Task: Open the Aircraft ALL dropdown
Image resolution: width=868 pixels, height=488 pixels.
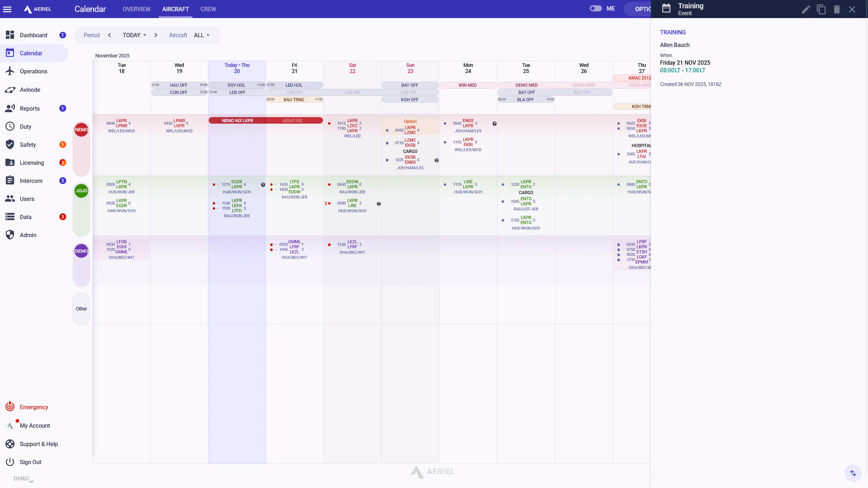Action: pos(201,35)
